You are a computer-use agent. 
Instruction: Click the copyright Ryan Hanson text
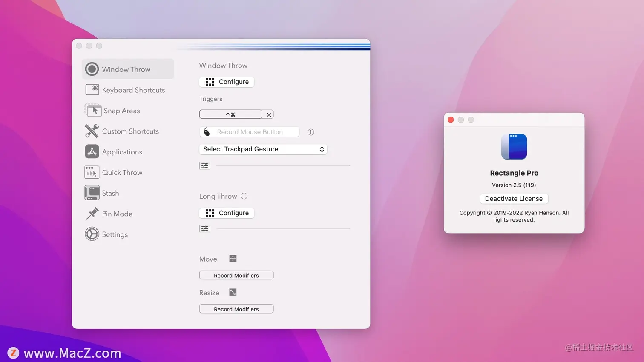coord(514,216)
